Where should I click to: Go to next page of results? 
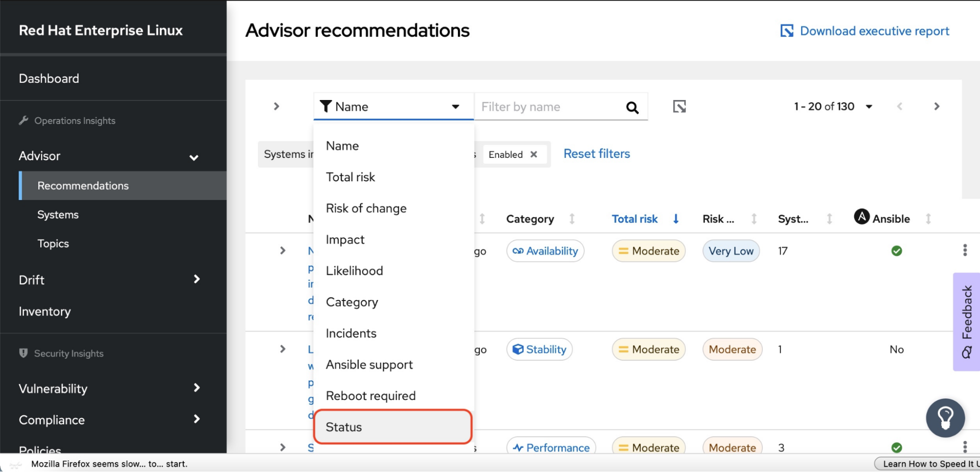tap(936, 106)
